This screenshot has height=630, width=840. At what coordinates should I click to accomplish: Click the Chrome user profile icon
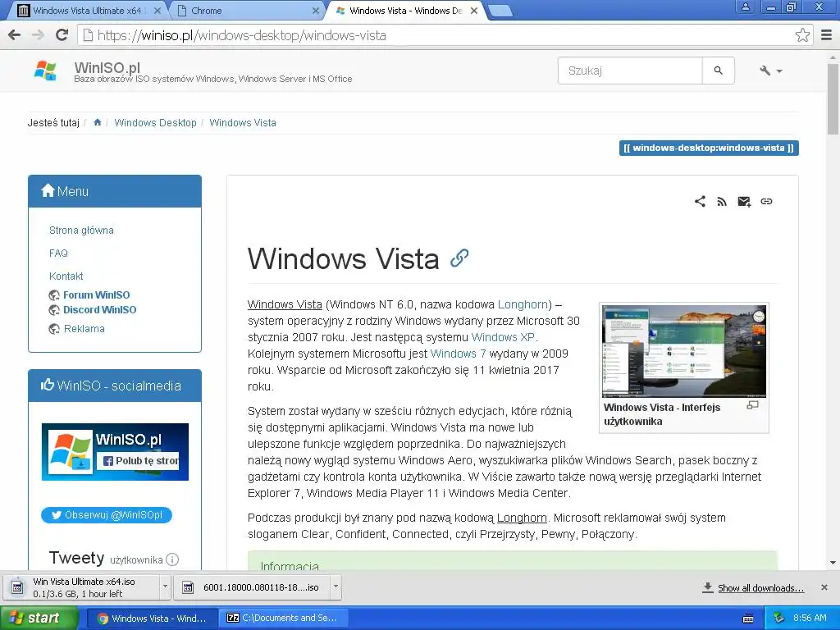click(x=745, y=7)
